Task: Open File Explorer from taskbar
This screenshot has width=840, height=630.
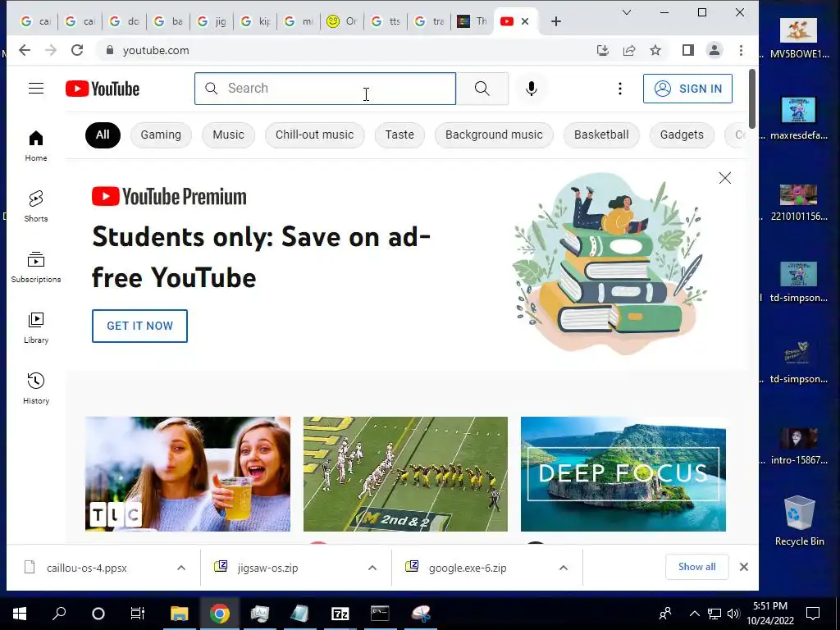Action: pos(180,614)
